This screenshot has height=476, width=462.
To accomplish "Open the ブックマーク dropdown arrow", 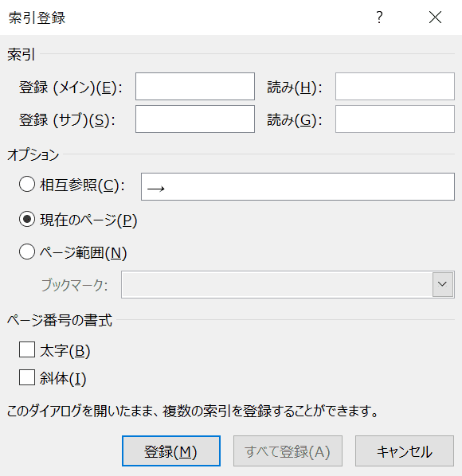I will coord(443,284).
